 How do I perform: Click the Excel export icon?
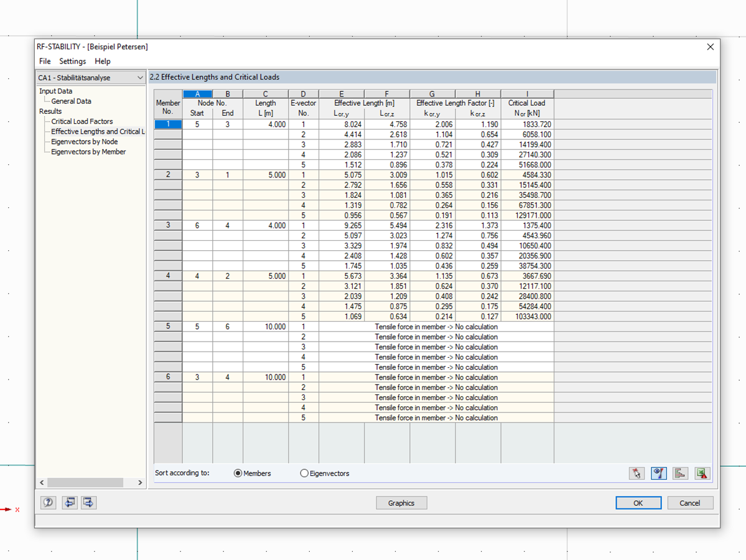pos(702,474)
